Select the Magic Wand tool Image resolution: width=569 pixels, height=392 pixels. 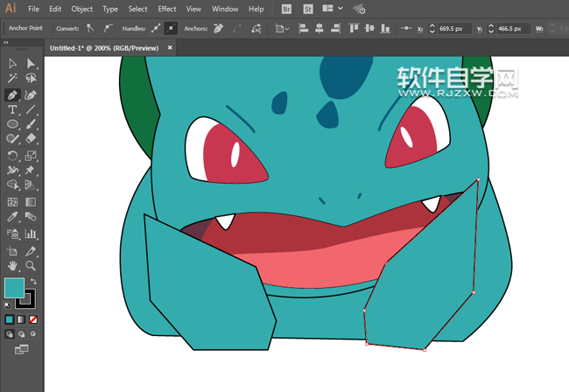pyautogui.click(x=13, y=79)
